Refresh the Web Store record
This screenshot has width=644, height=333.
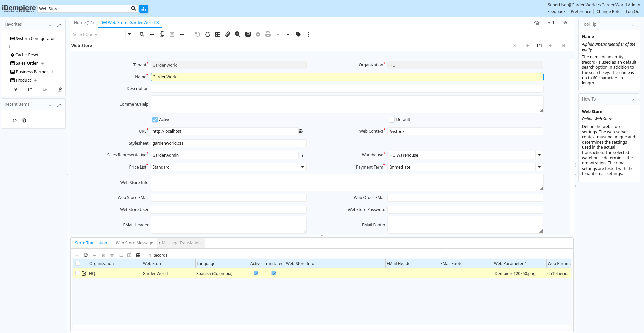tap(208, 34)
